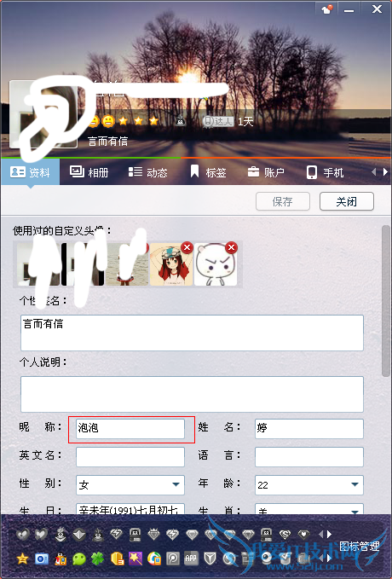This screenshot has height=579, width=392.
Task: Delete the angry white bear avatar
Action: point(232,247)
